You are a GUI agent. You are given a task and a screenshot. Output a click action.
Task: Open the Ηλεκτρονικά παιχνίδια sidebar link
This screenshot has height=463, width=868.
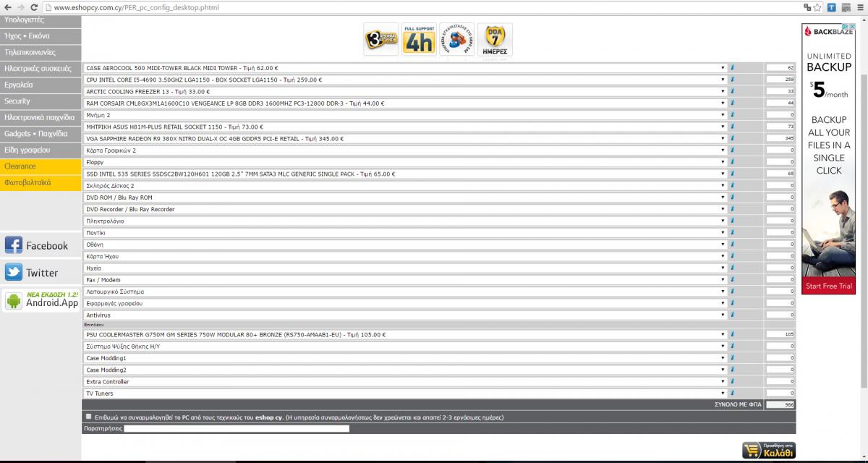[x=41, y=117]
